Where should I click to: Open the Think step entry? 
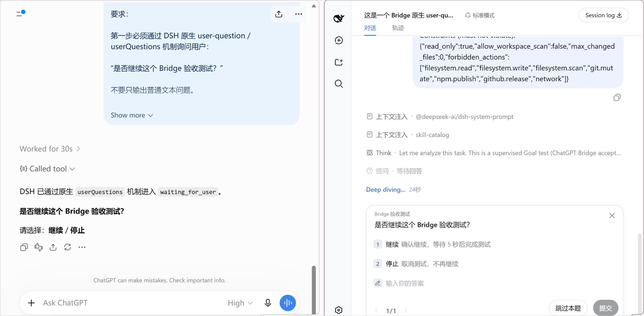point(493,153)
